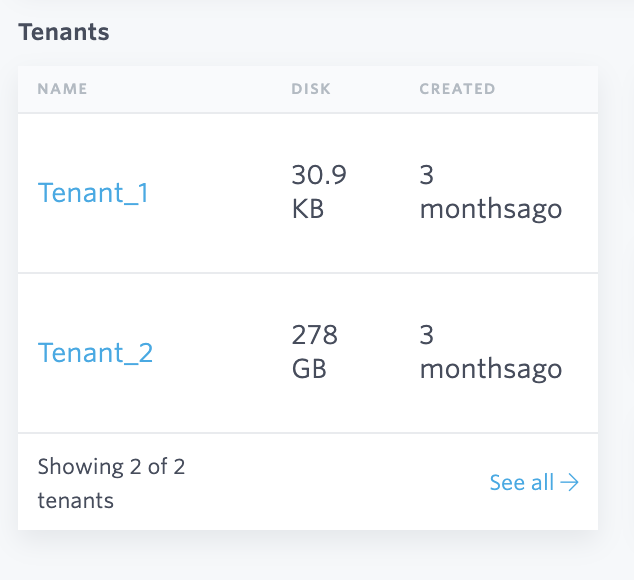Screen dimensions: 634x580
Task: Sort by the CREATED column header
Action: (457, 89)
